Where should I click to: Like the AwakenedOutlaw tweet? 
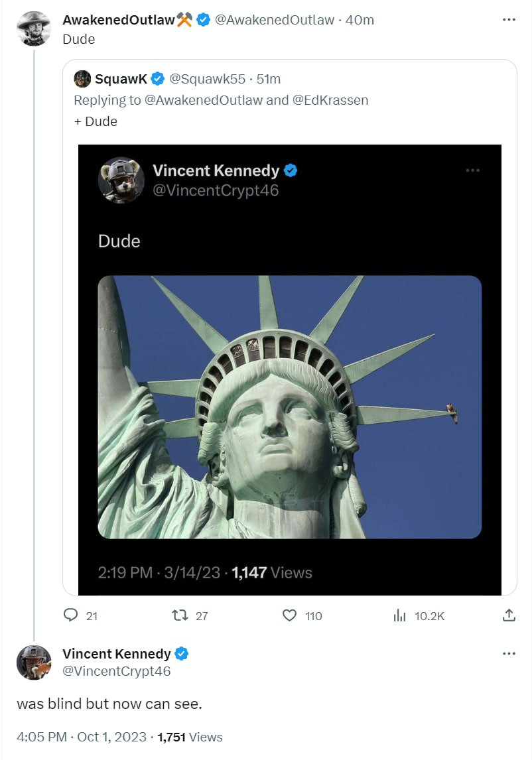click(x=290, y=615)
